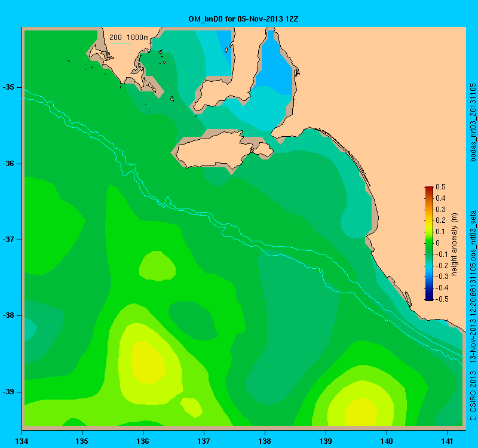This screenshot has width=478, height=448.
Task: Click longitude label 136 on bottom axis
Action: [143, 441]
